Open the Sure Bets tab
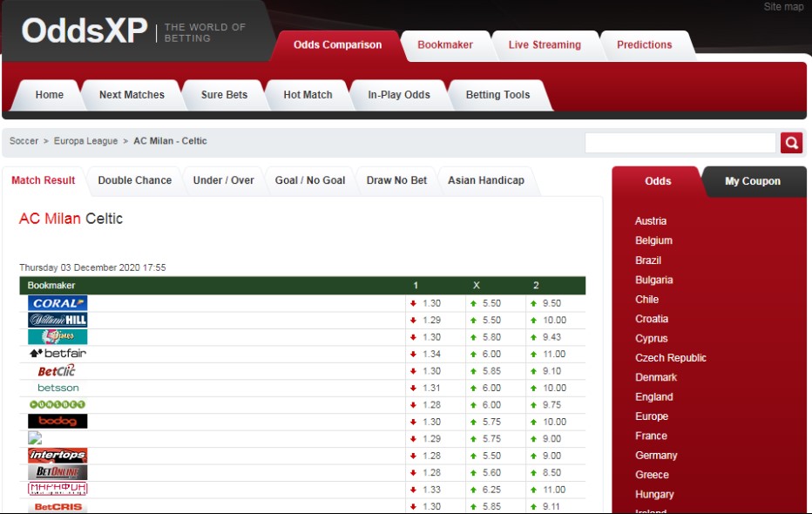 point(224,95)
